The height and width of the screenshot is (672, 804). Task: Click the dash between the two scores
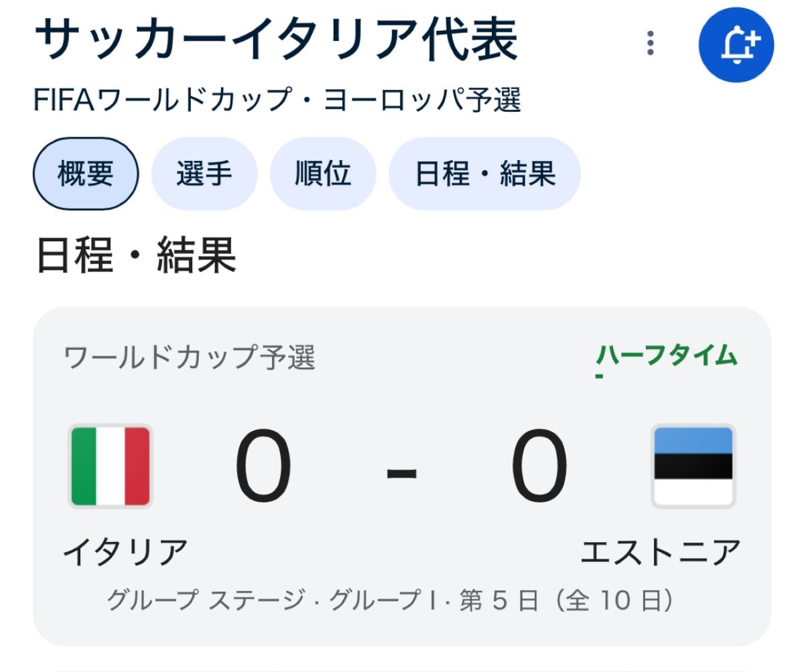click(402, 474)
